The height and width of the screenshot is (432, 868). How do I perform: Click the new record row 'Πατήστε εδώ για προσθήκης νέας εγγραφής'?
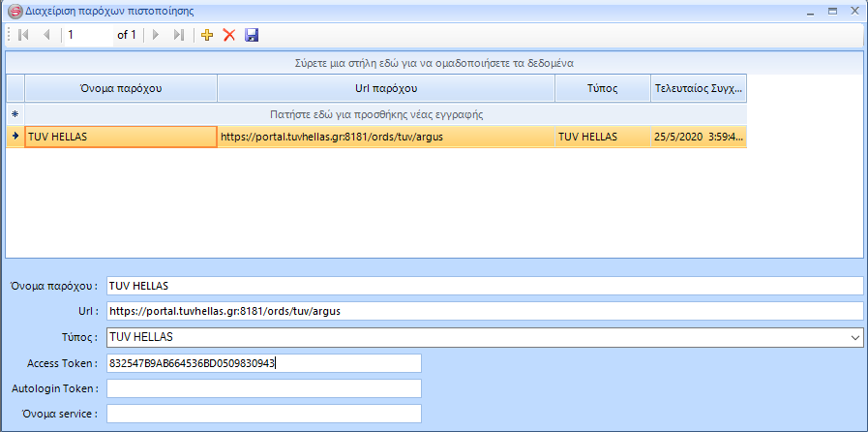385,114
